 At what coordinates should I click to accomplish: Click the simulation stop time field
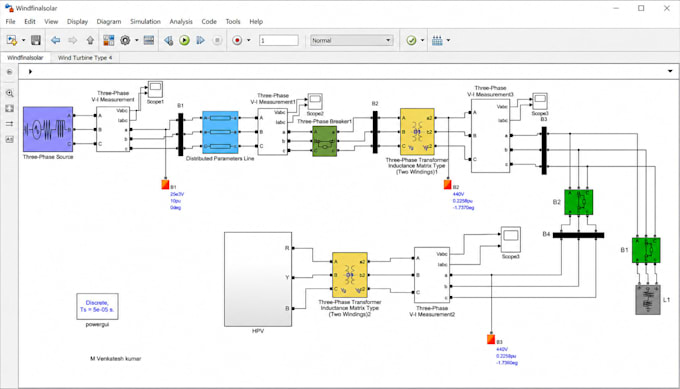click(x=279, y=40)
